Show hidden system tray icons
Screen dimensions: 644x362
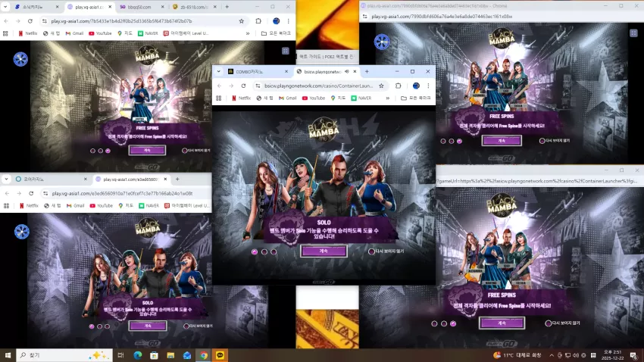tap(552, 355)
